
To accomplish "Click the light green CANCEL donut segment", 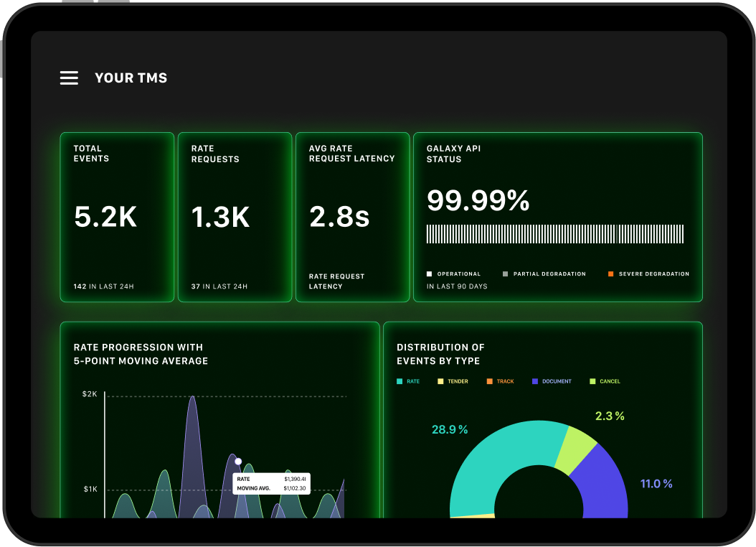I will click(x=575, y=449).
